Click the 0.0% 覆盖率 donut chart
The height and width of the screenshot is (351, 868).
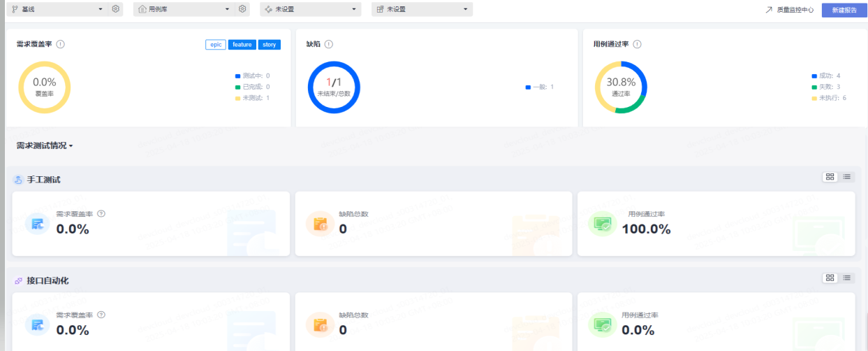44,87
